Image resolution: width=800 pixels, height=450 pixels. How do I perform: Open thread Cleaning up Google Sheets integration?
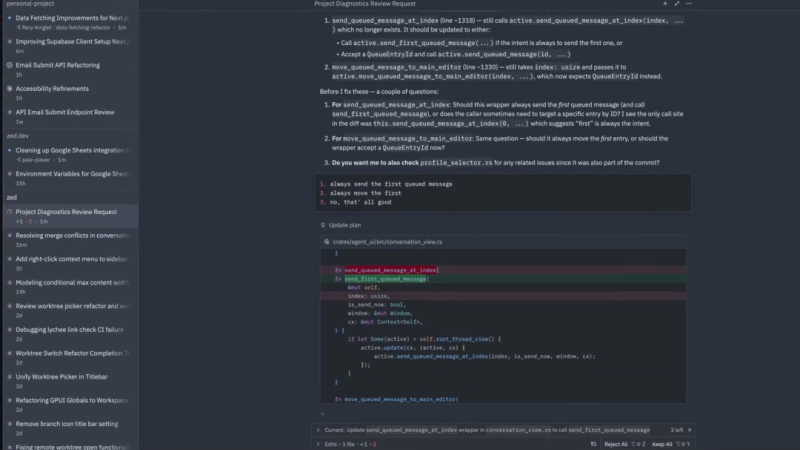70,155
